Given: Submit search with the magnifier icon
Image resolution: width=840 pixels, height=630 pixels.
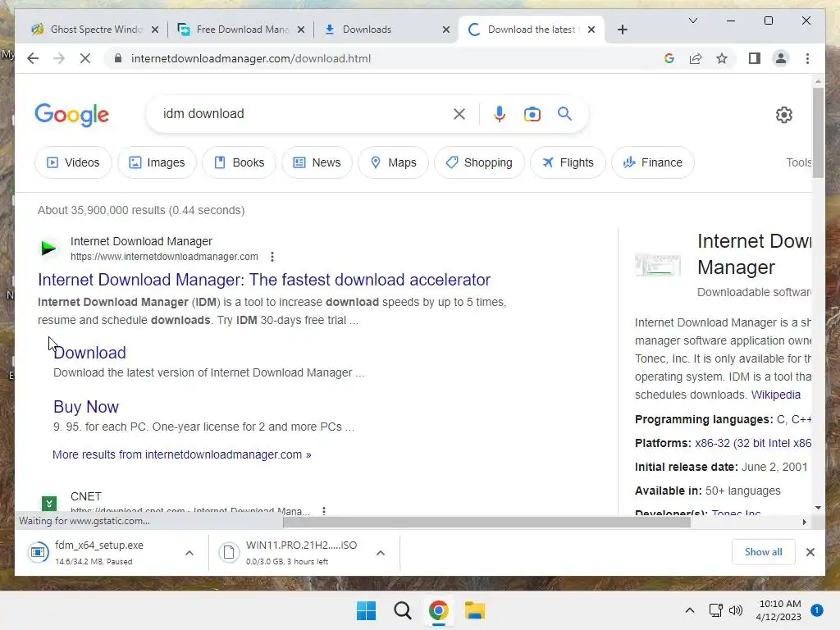Looking at the screenshot, I should tap(564, 113).
